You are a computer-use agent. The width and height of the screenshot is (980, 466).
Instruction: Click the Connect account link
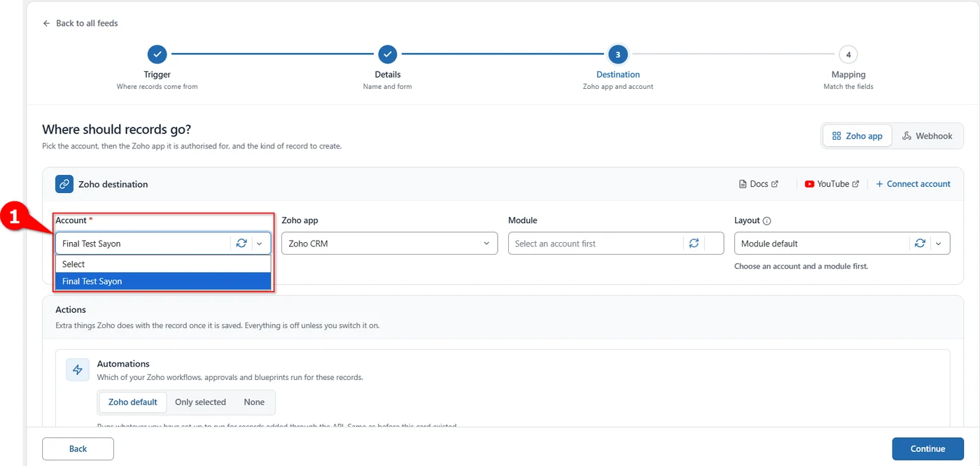pos(913,184)
